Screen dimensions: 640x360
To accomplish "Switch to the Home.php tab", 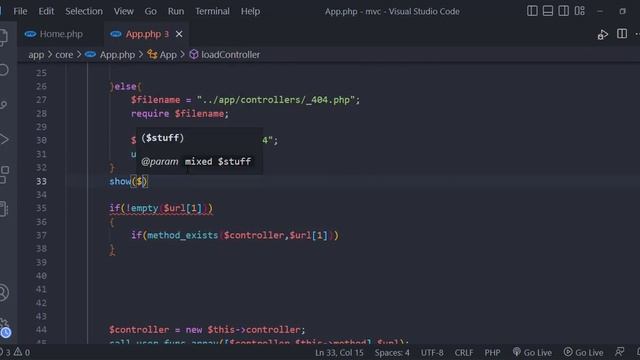I will click(53, 34).
